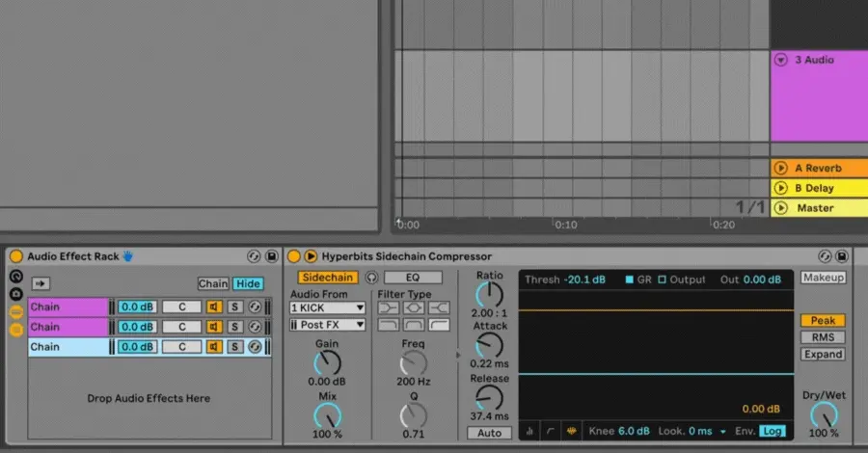Click second Chain volume 0.0 dB field
The height and width of the screenshot is (453, 868).
tap(137, 327)
